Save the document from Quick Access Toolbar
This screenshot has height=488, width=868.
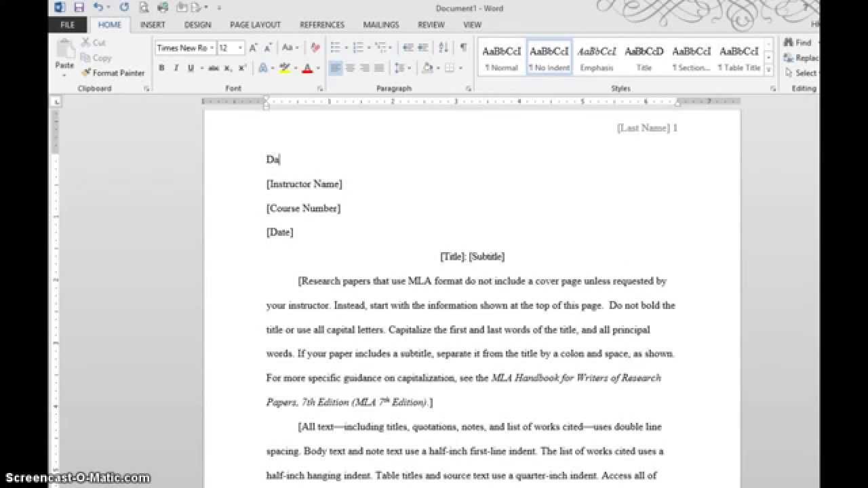[x=79, y=7]
